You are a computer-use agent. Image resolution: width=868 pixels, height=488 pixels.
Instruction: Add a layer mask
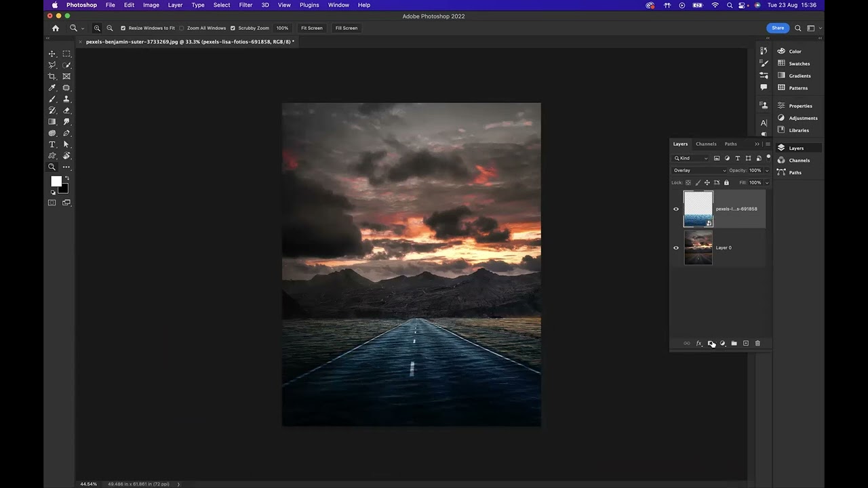tap(711, 344)
